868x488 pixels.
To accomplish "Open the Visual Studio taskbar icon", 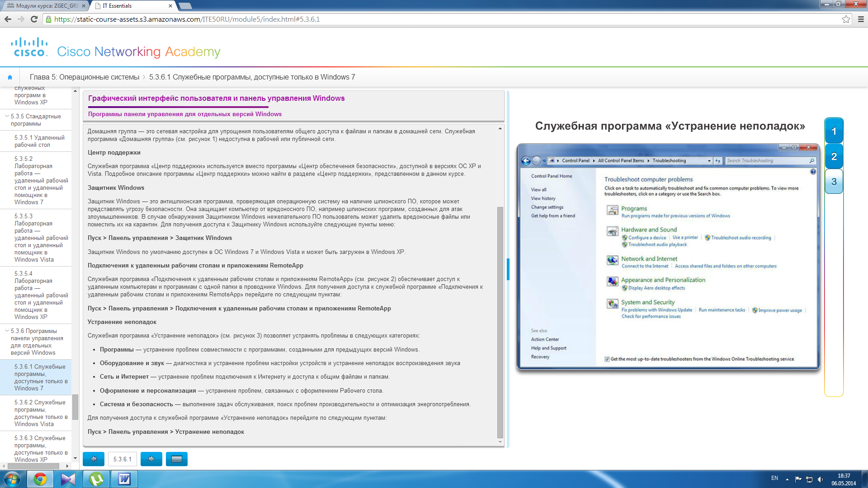I will (68, 479).
